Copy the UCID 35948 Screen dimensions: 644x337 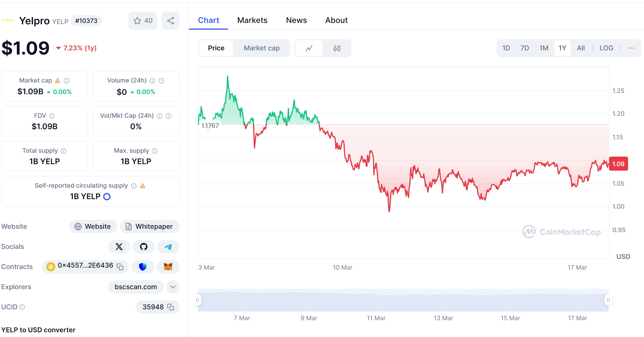[x=171, y=307]
